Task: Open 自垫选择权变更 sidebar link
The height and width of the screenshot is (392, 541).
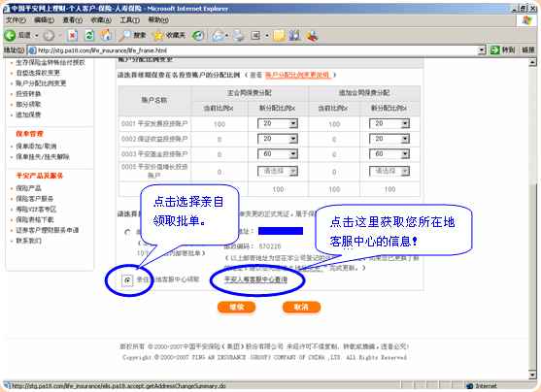Action: (38, 73)
